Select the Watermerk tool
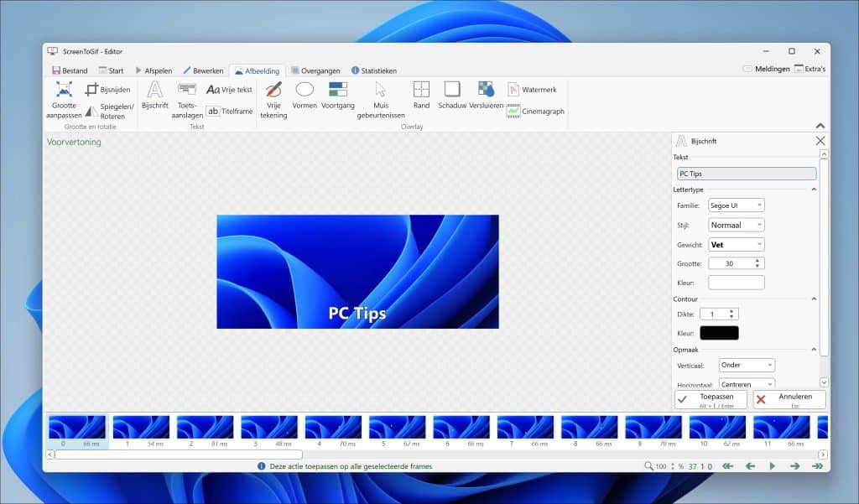Viewport: 859px width, 504px height. 531,89
